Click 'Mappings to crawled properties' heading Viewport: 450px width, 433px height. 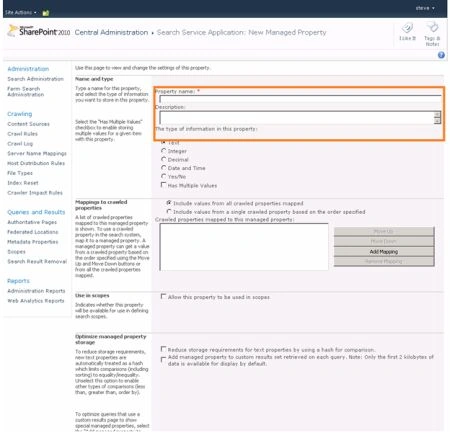[x=101, y=205]
